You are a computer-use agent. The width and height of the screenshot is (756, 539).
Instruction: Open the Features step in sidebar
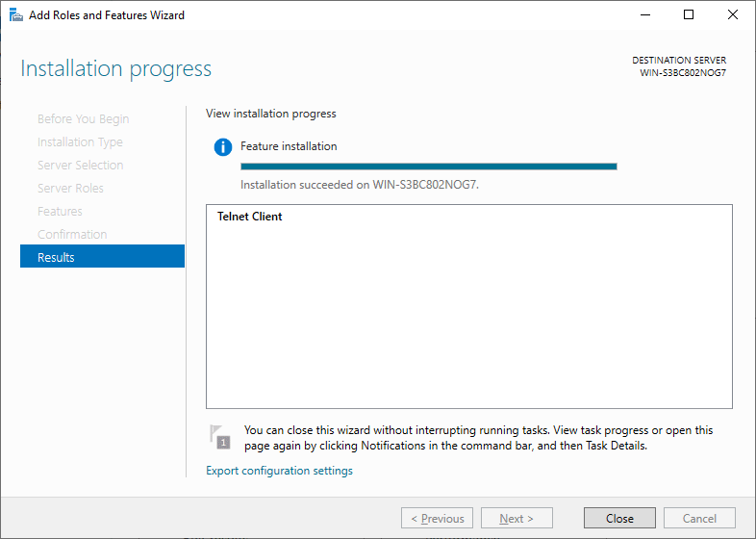60,212
